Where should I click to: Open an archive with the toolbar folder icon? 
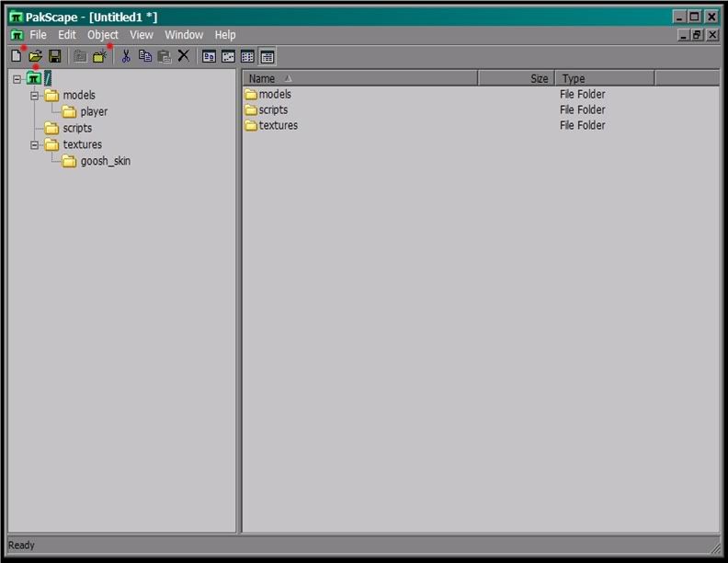35,56
